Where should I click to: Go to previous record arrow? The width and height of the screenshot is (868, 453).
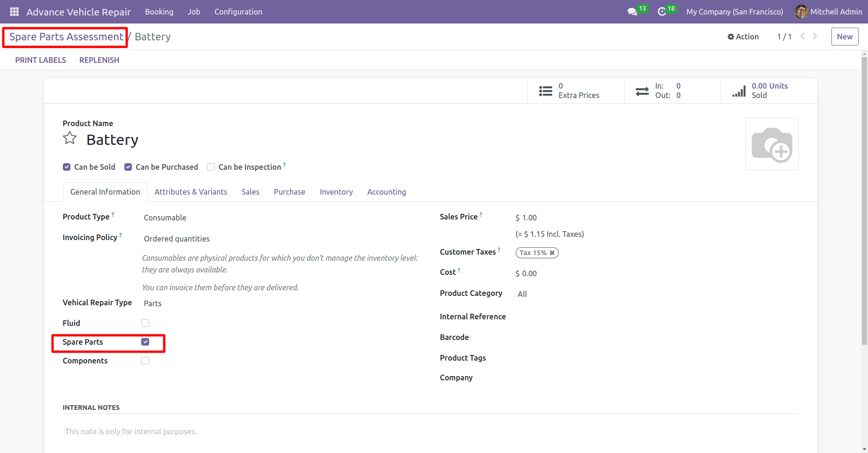[x=802, y=36]
